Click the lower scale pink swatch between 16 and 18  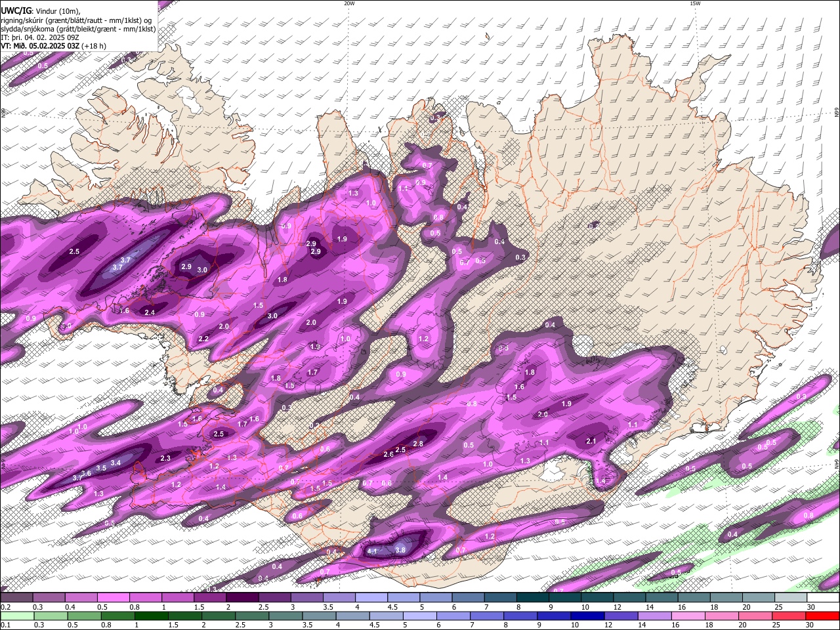coord(688,616)
